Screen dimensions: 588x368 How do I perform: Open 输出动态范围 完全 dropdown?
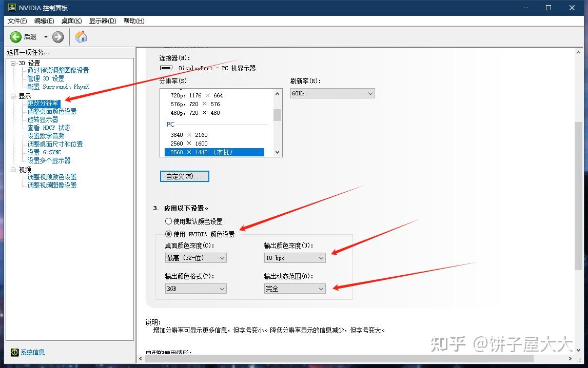(295, 289)
